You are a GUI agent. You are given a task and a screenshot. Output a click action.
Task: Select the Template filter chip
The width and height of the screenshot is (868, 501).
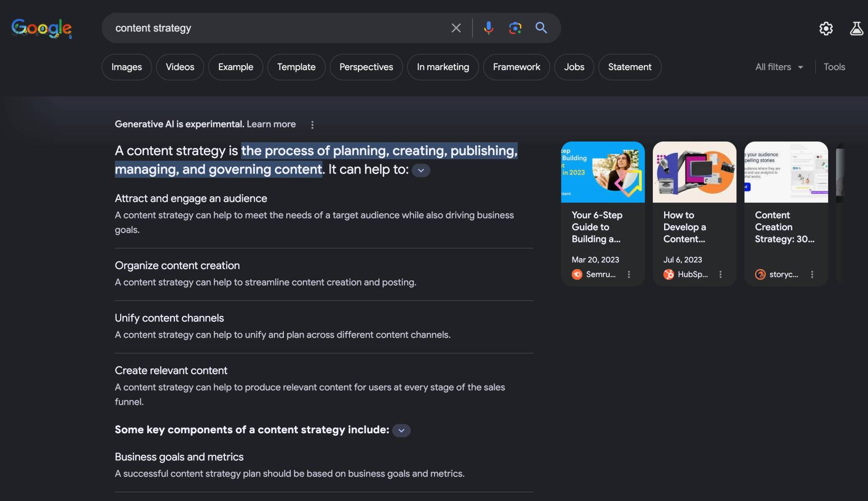[296, 67]
